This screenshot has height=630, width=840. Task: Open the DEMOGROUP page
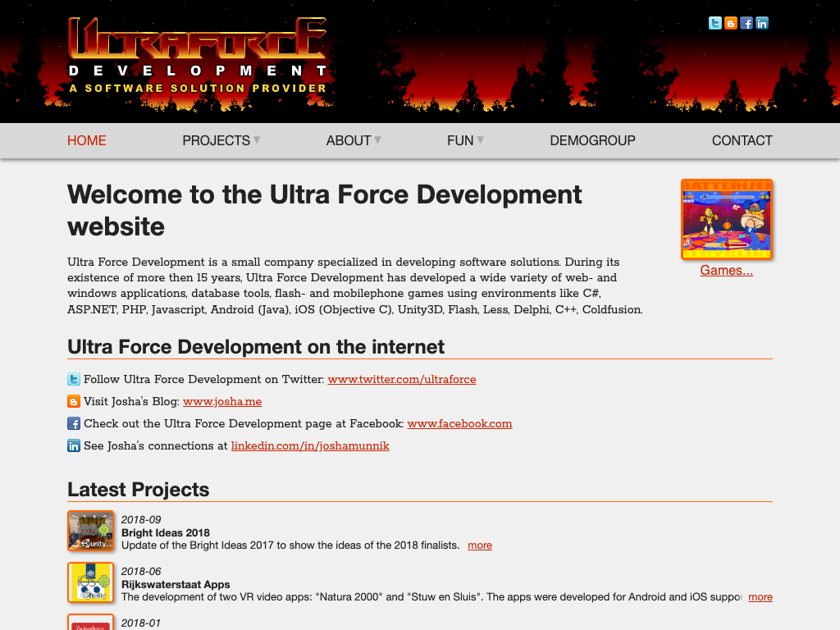pos(592,140)
